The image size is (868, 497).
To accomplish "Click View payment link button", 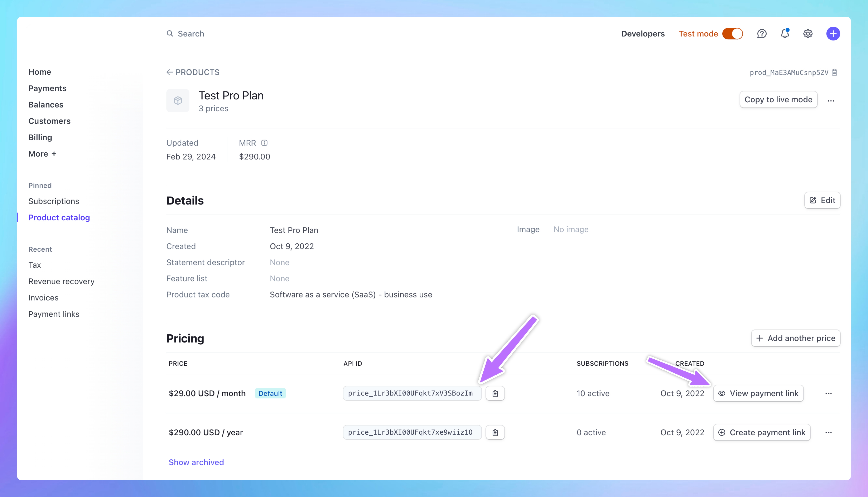I will 758,393.
